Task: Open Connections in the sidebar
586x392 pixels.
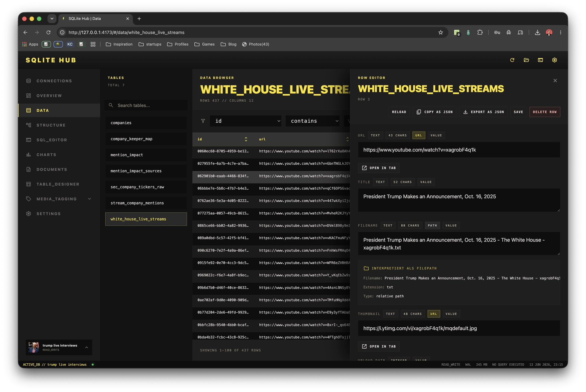Action: pyautogui.click(x=59, y=81)
